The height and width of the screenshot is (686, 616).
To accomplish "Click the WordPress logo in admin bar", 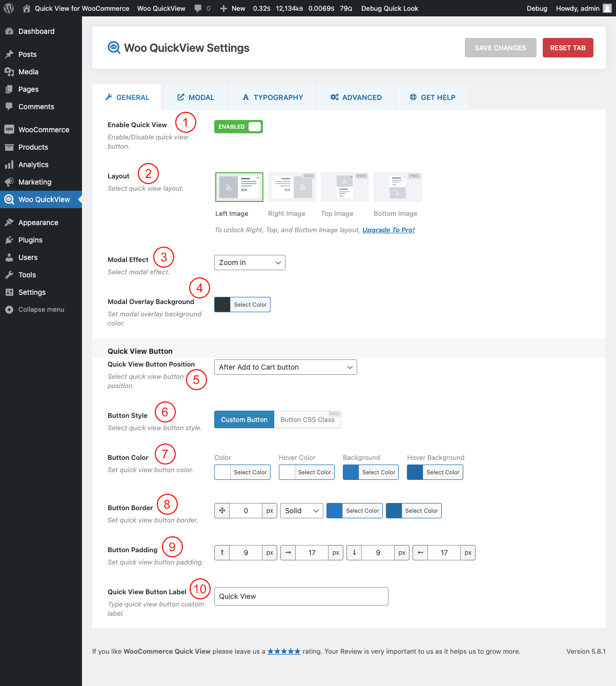I will click(x=9, y=8).
